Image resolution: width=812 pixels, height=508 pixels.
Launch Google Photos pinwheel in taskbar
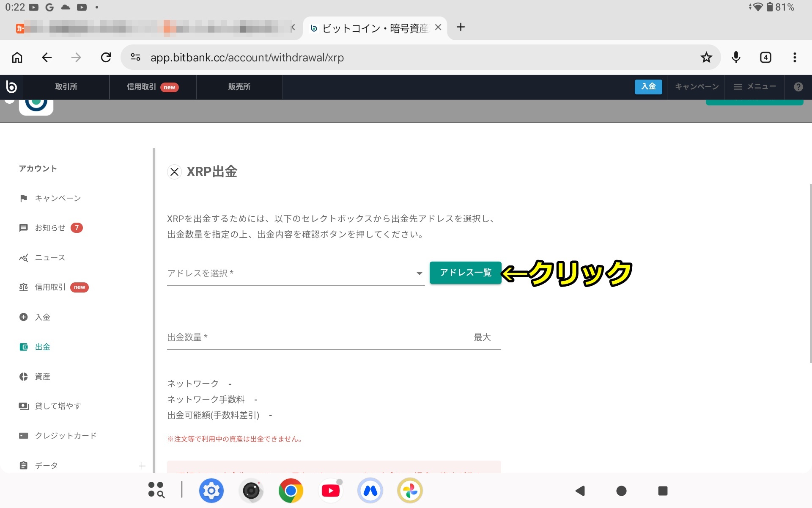click(x=410, y=491)
